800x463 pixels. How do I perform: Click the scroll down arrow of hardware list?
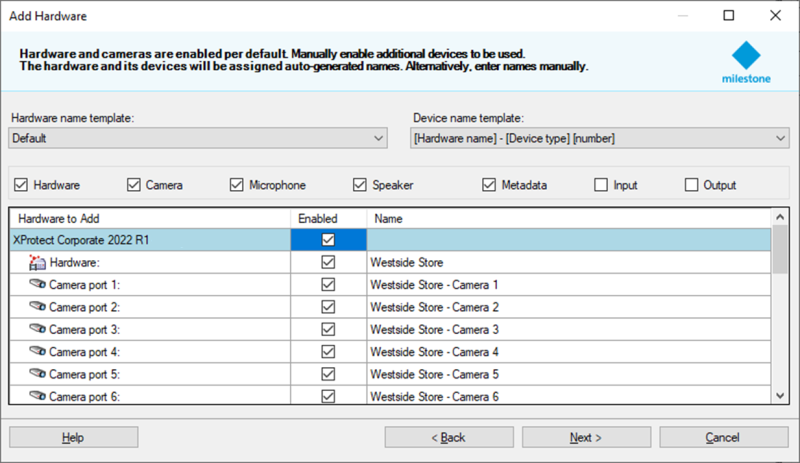pos(781,396)
